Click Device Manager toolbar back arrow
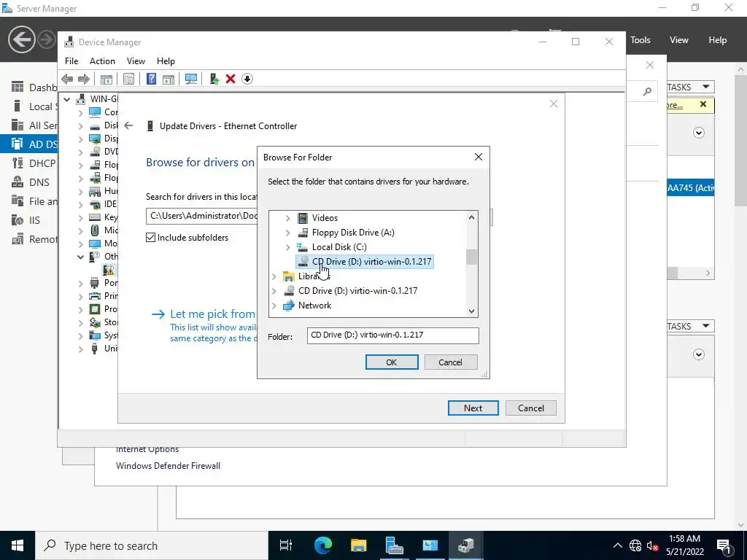This screenshot has width=747, height=560. 67,79
